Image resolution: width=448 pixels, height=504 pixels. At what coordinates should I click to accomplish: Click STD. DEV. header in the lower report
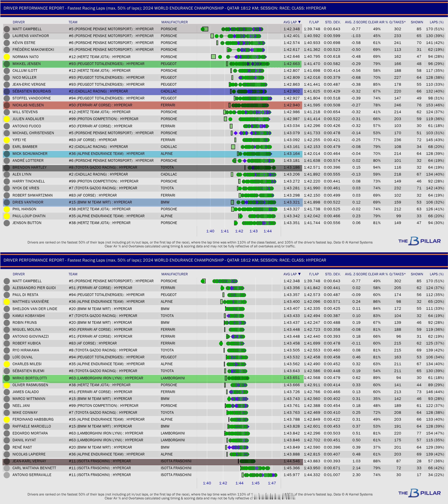[x=333, y=274]
